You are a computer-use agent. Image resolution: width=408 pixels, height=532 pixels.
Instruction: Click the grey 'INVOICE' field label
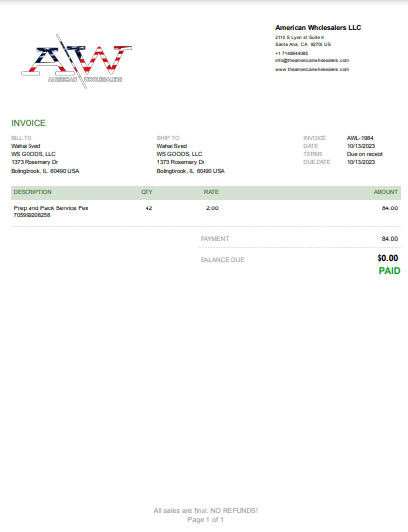click(315, 138)
